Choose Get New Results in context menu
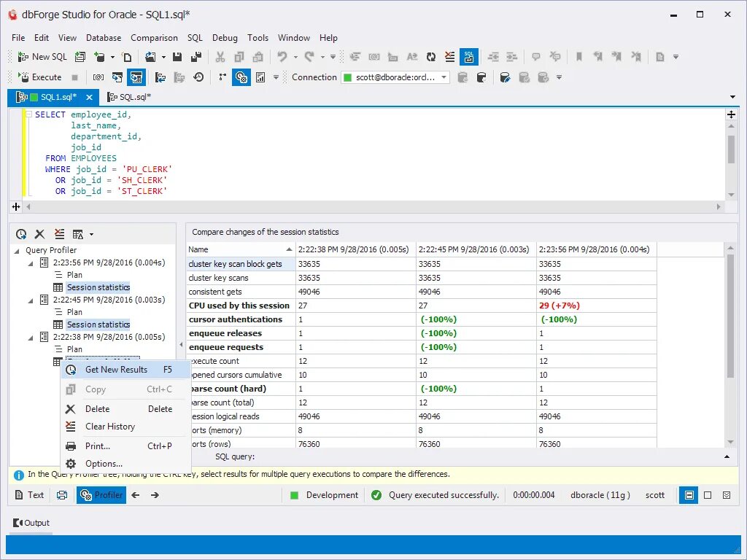 [125, 370]
